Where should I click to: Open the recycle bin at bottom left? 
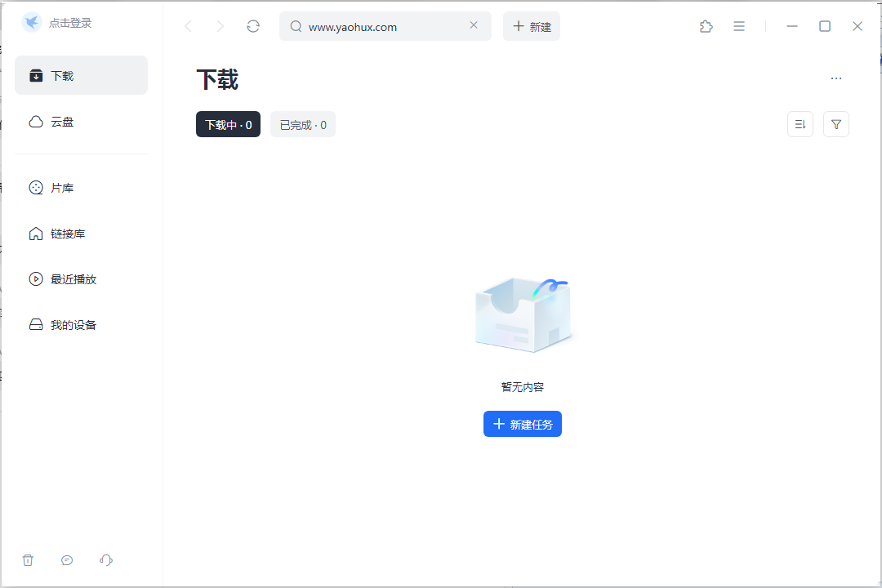pyautogui.click(x=28, y=560)
